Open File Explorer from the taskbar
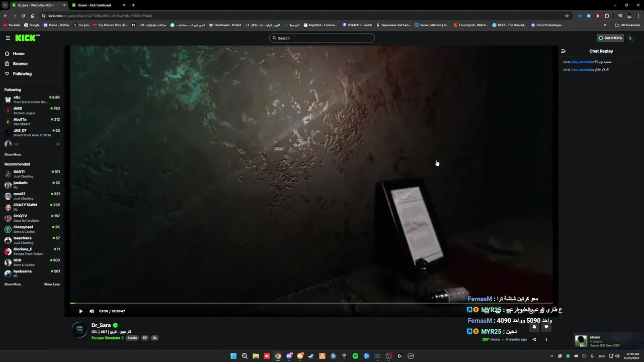This screenshot has width=644, height=362. point(256,356)
